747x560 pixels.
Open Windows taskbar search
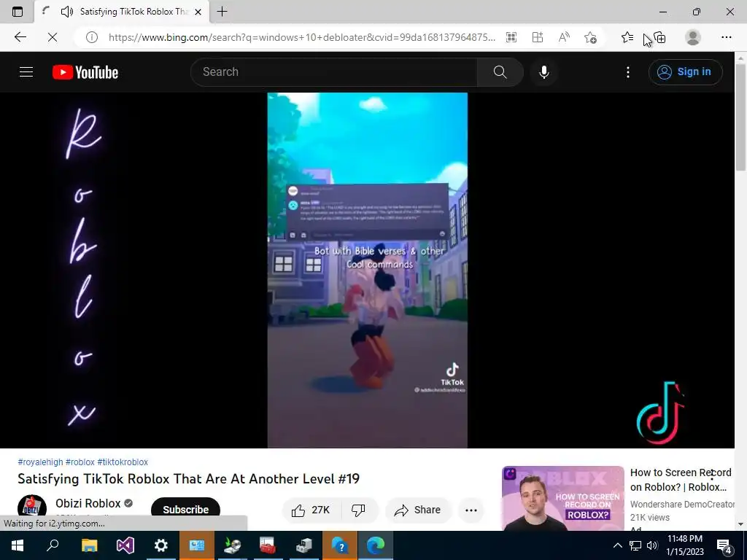[x=53, y=545]
